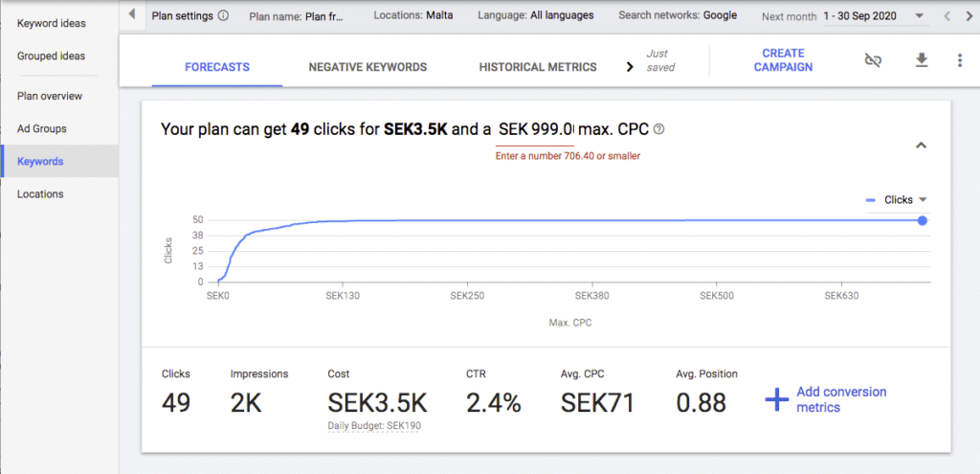The height and width of the screenshot is (474, 980).
Task: Open the date range dropdown
Action: click(920, 16)
